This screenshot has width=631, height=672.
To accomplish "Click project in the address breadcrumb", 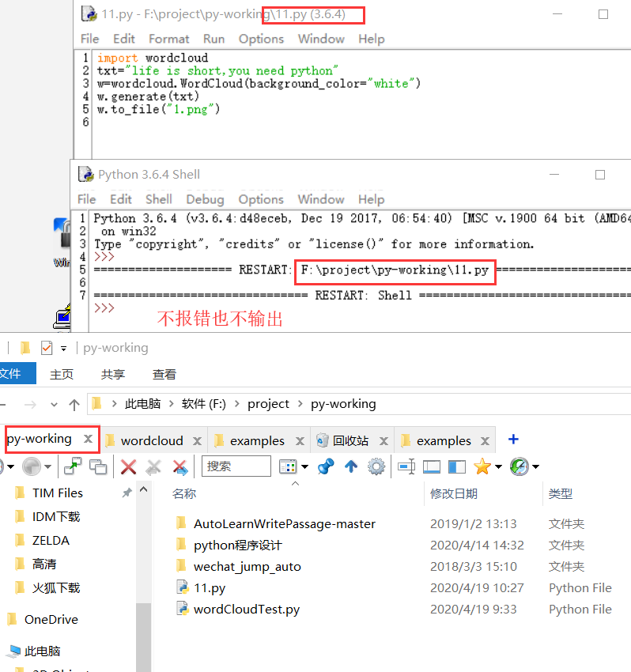I will tap(268, 403).
